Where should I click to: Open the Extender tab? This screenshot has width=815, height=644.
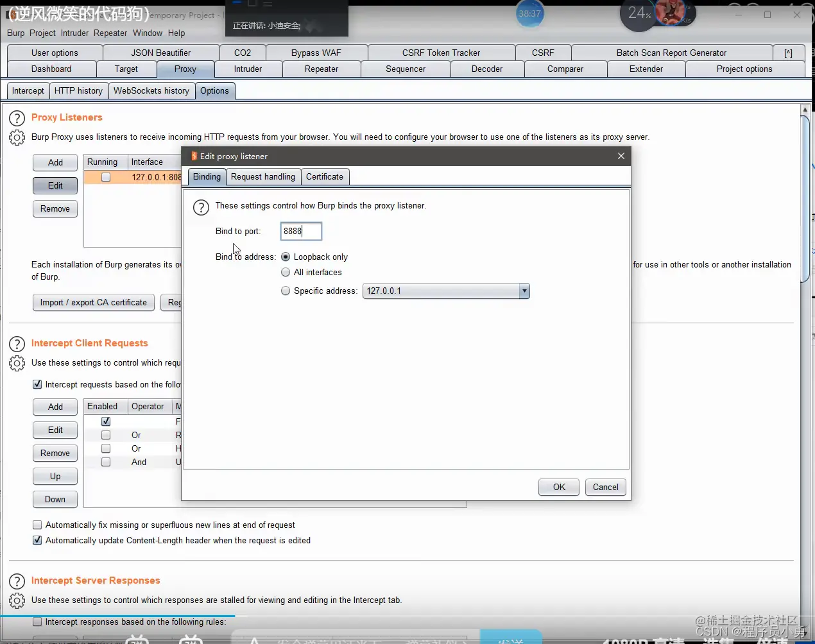tap(646, 69)
